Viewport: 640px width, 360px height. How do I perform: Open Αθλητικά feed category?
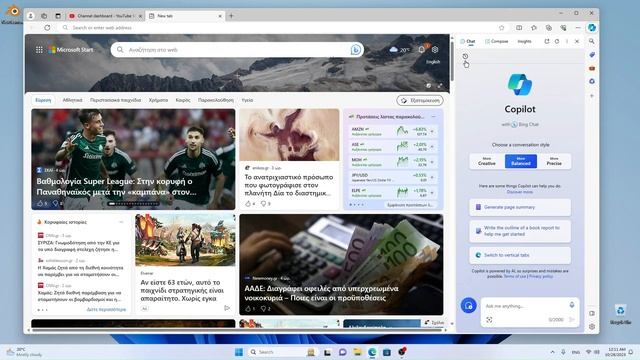72,100
